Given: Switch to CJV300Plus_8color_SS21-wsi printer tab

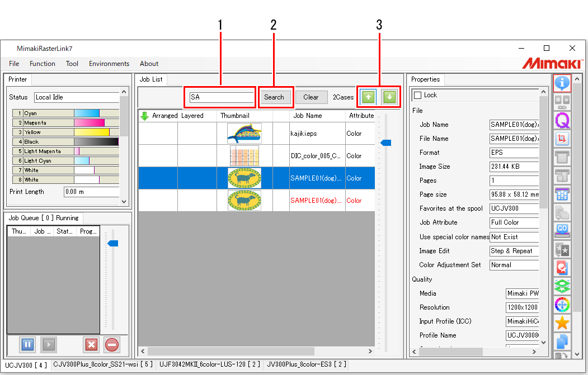Looking at the screenshot, I should pos(102,364).
